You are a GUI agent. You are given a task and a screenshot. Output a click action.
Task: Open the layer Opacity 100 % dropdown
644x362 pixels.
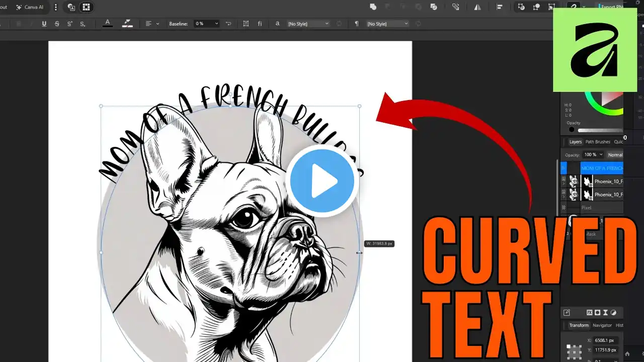tap(593, 155)
